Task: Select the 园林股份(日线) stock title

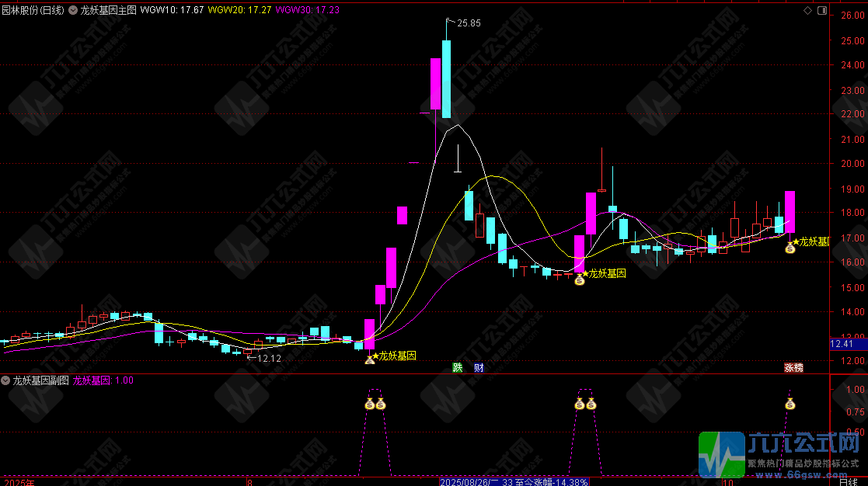Action: coord(33,11)
